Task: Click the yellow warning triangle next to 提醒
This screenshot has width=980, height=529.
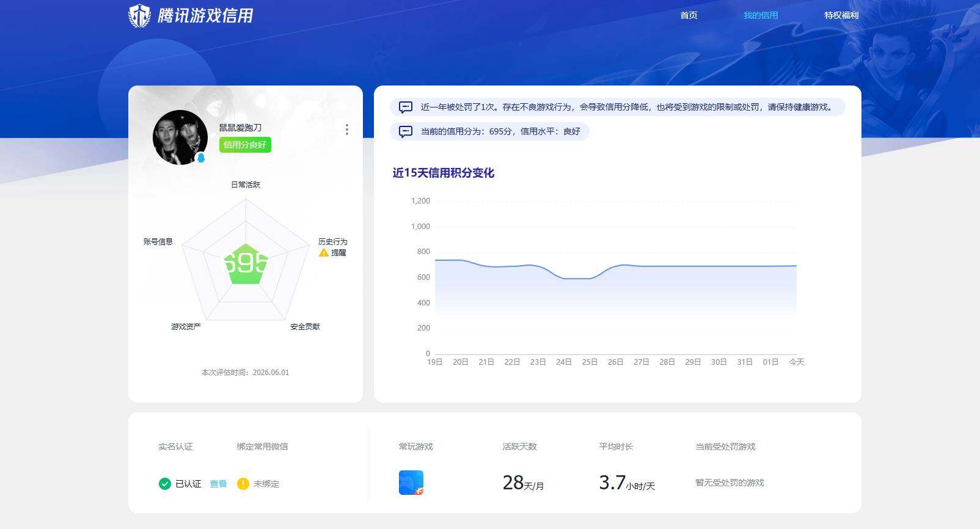Action: point(324,252)
